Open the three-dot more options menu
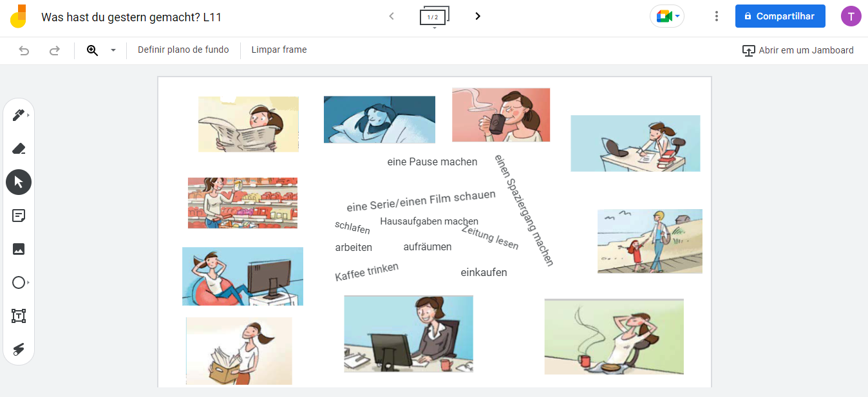This screenshot has height=397, width=868. [x=717, y=16]
